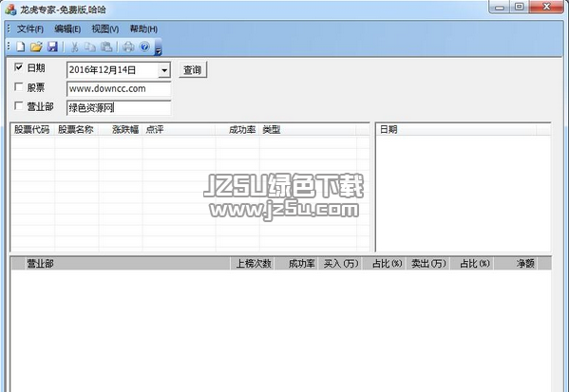Expand the toolbar options overflow arrow

158,47
